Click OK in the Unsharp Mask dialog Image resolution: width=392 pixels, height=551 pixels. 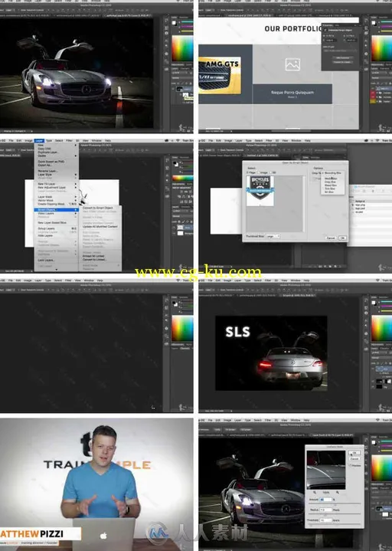point(354,453)
